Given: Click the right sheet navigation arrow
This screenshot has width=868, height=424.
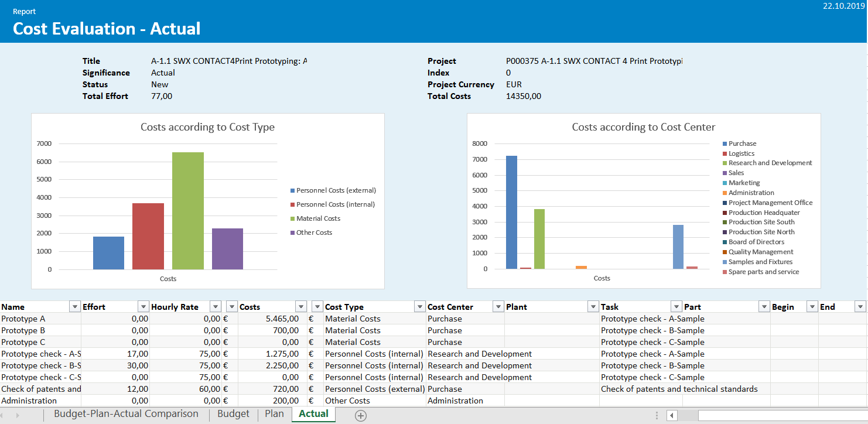Looking at the screenshot, I should click(18, 414).
